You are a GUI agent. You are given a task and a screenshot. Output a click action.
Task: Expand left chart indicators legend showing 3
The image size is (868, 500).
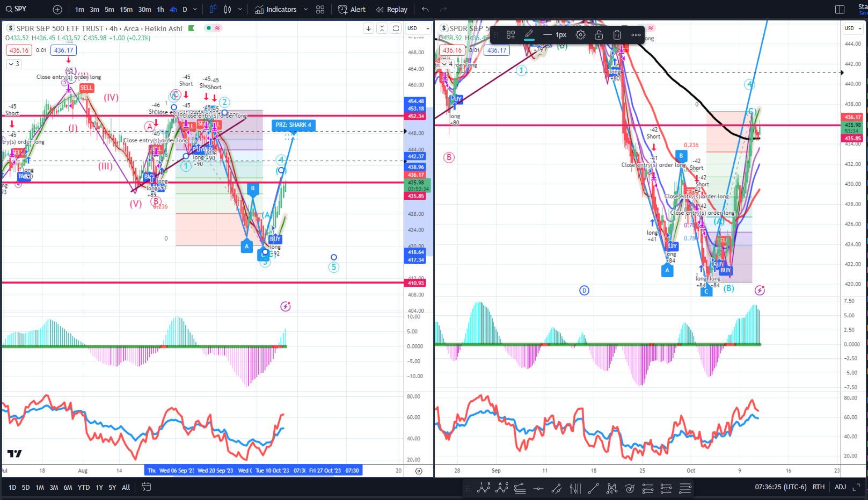(14, 64)
